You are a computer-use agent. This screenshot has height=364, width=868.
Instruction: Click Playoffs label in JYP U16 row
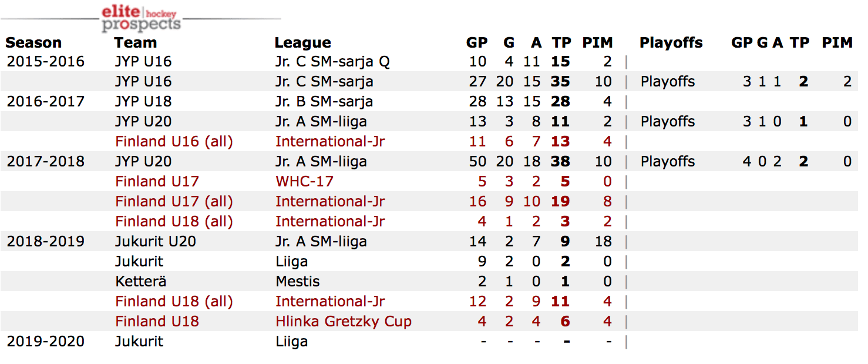pyautogui.click(x=668, y=82)
